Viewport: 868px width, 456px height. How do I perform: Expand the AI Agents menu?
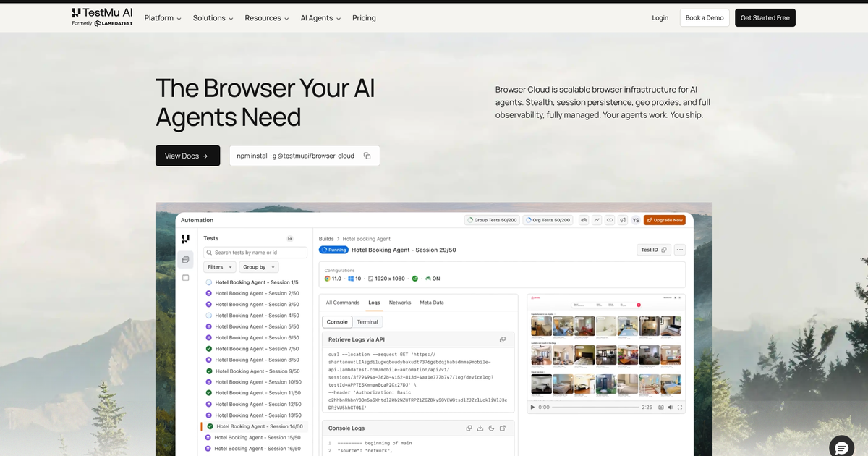[x=320, y=18]
